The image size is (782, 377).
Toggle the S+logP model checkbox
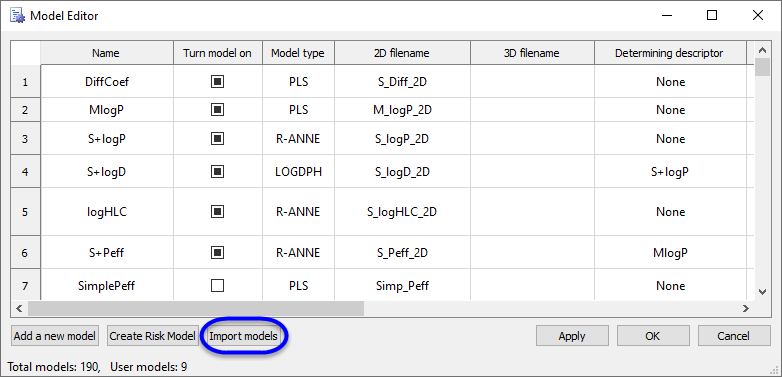pyautogui.click(x=217, y=139)
